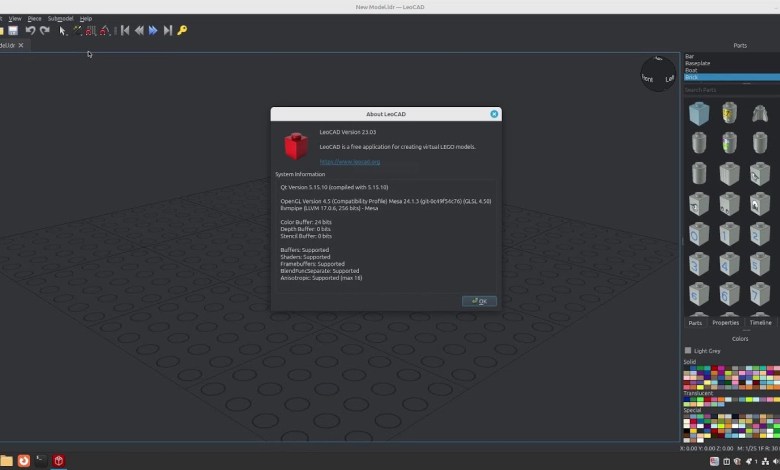Click the network tray icon
This screenshot has width=780, height=470.
765,462
